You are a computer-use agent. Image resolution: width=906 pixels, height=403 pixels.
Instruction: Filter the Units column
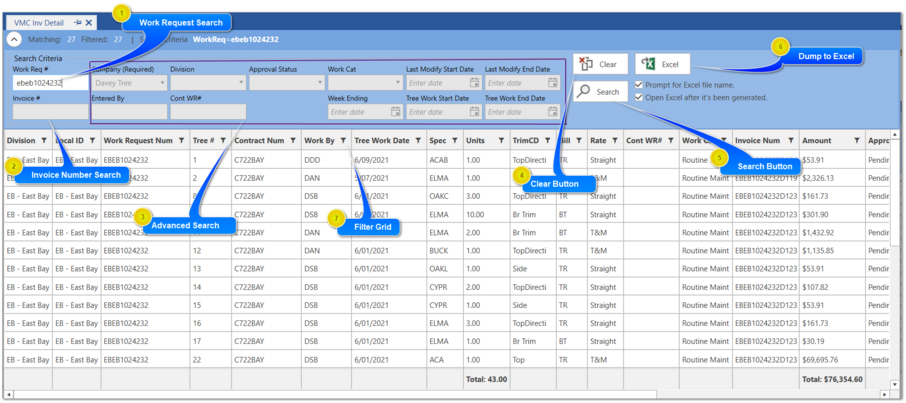[x=499, y=141]
